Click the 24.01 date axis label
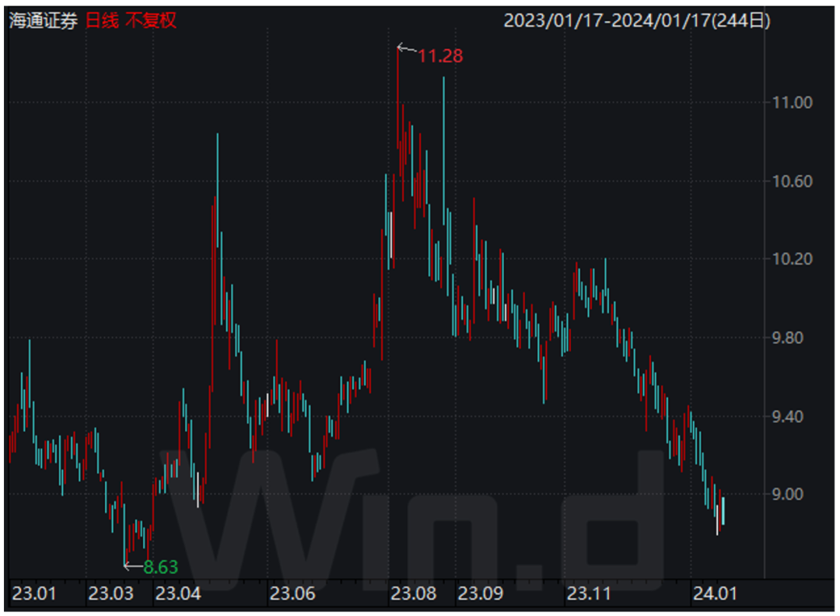Image resolution: width=840 pixels, height=616 pixels. click(715, 593)
